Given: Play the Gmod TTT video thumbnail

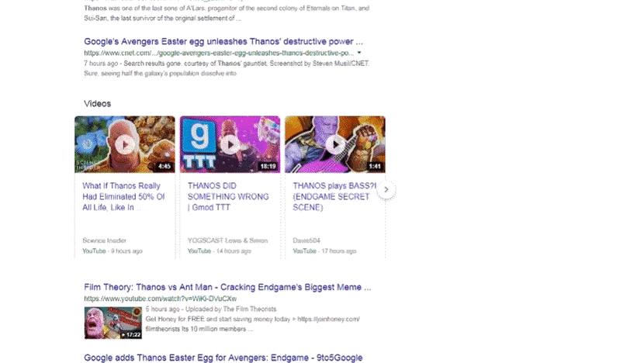Looking at the screenshot, I should pos(230,144).
